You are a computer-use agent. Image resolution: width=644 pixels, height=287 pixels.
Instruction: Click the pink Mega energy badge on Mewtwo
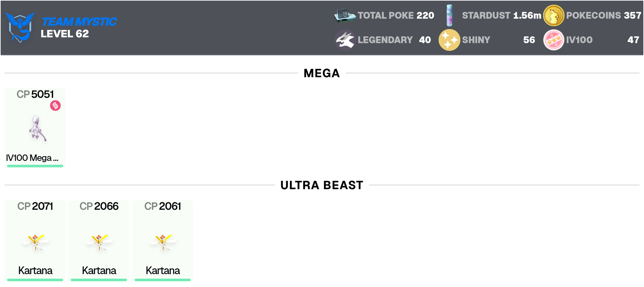point(55,106)
